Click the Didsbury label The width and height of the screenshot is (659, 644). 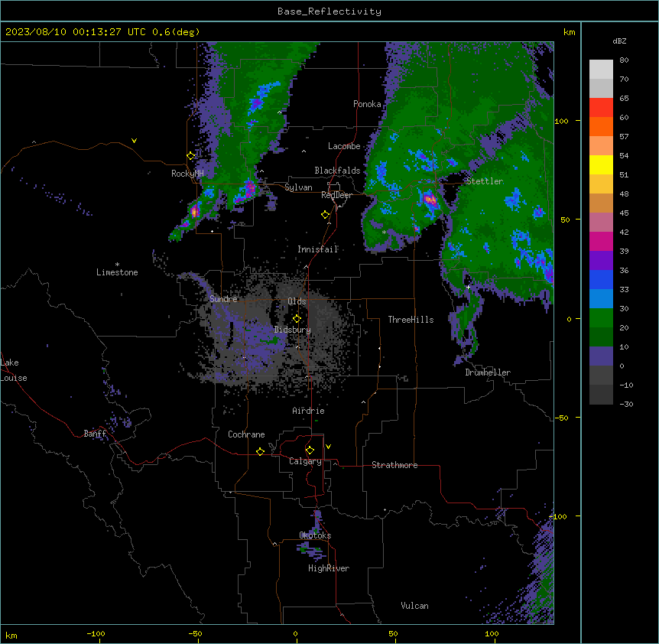293,330
